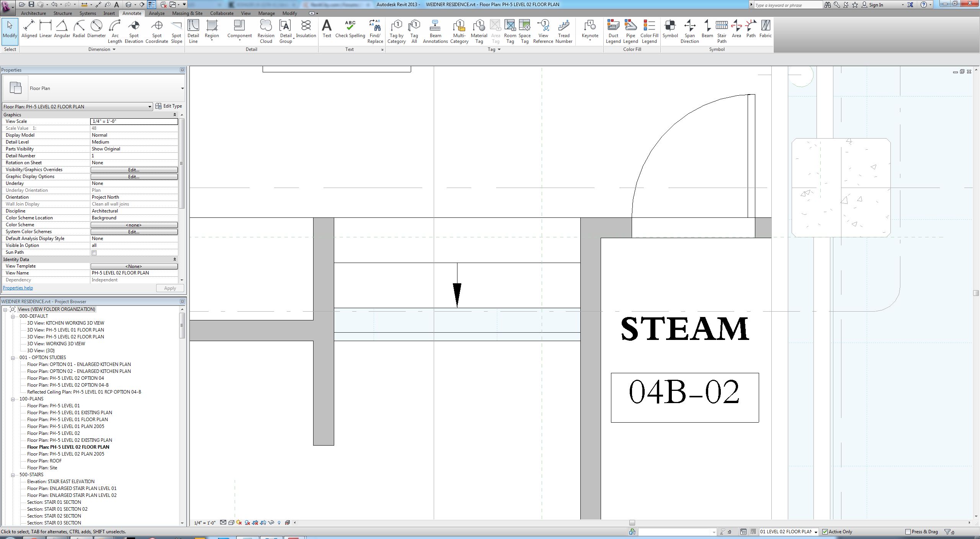The image size is (980, 539).
Task: Uncheck the Active Only checkbox
Action: (825, 532)
